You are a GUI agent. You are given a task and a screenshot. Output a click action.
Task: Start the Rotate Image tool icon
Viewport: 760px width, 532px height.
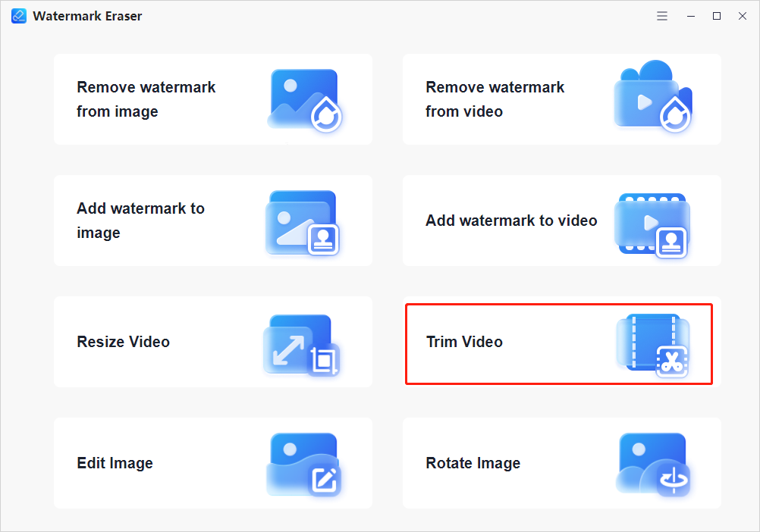[652, 465]
